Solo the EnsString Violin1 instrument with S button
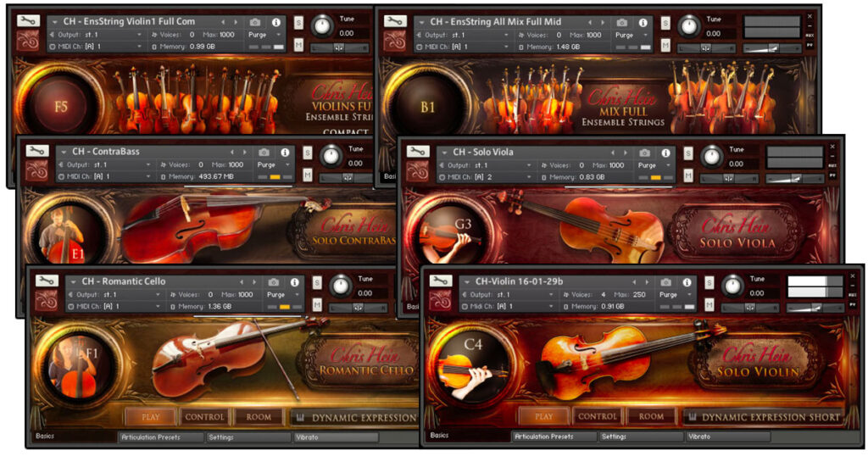Screen dimensions: 868x456 coord(298,23)
